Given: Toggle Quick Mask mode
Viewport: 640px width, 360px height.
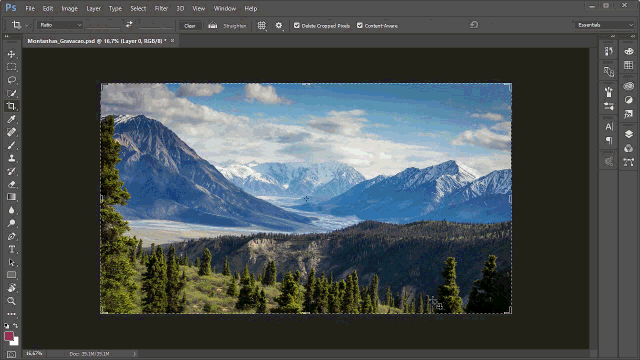Looking at the screenshot, I should click(x=11, y=354).
